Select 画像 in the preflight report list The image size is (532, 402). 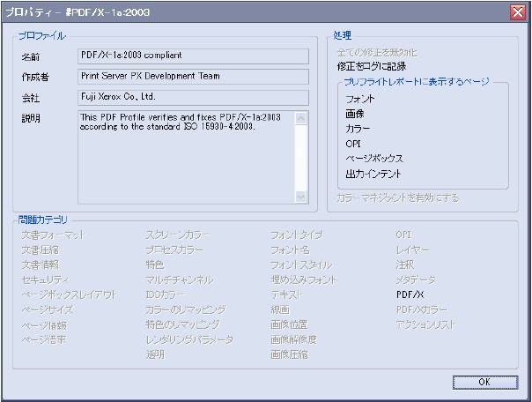(x=356, y=114)
